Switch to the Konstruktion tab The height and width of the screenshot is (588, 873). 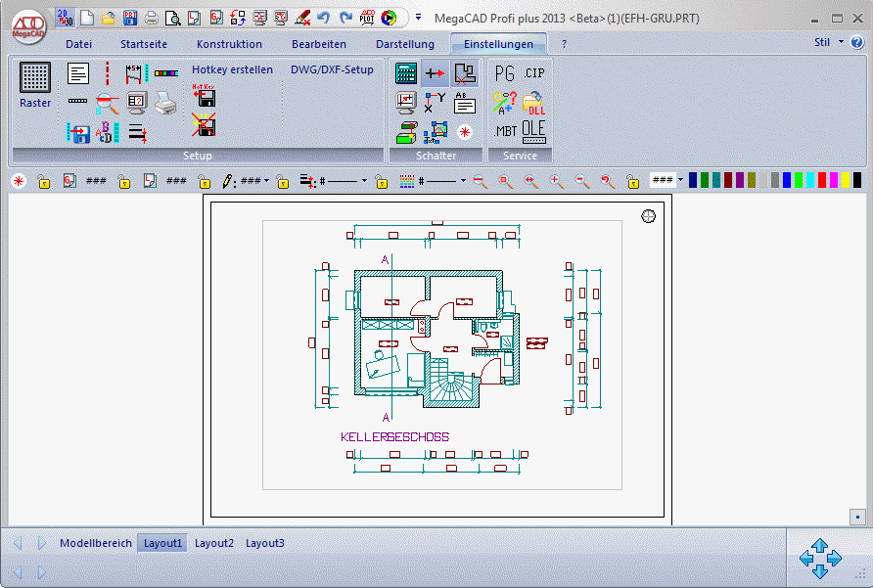(229, 44)
